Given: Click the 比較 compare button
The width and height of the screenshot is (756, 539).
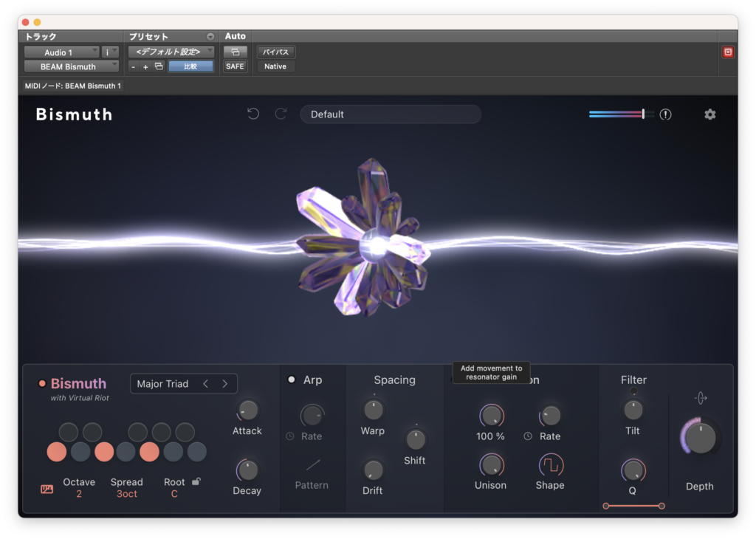Looking at the screenshot, I should pos(190,66).
